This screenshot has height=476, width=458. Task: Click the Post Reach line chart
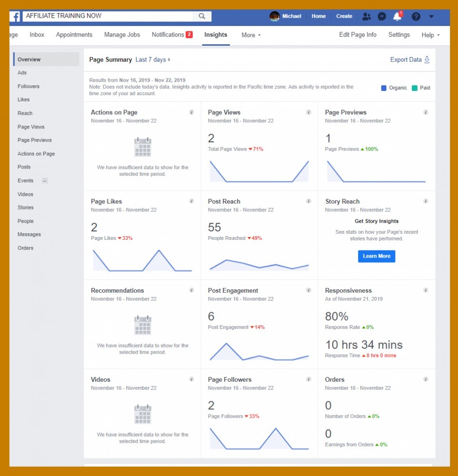pos(259,265)
